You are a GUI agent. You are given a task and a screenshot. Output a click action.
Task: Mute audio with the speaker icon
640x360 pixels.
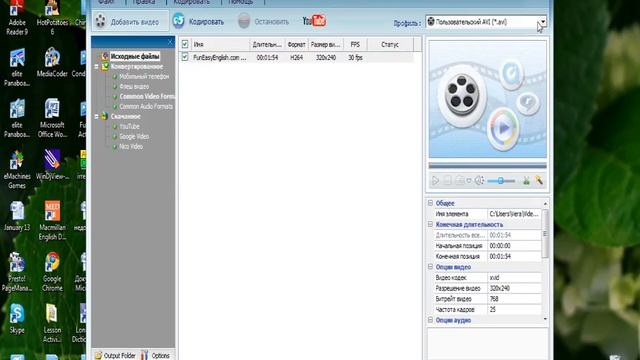480,180
